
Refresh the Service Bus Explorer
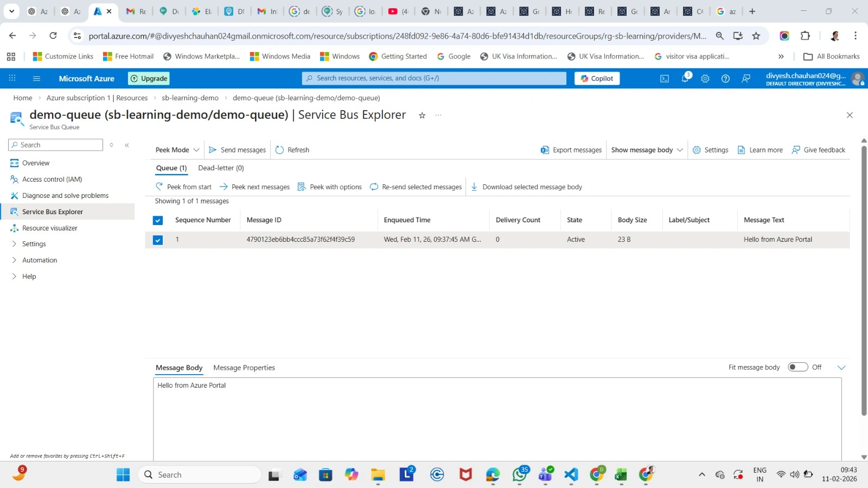292,150
